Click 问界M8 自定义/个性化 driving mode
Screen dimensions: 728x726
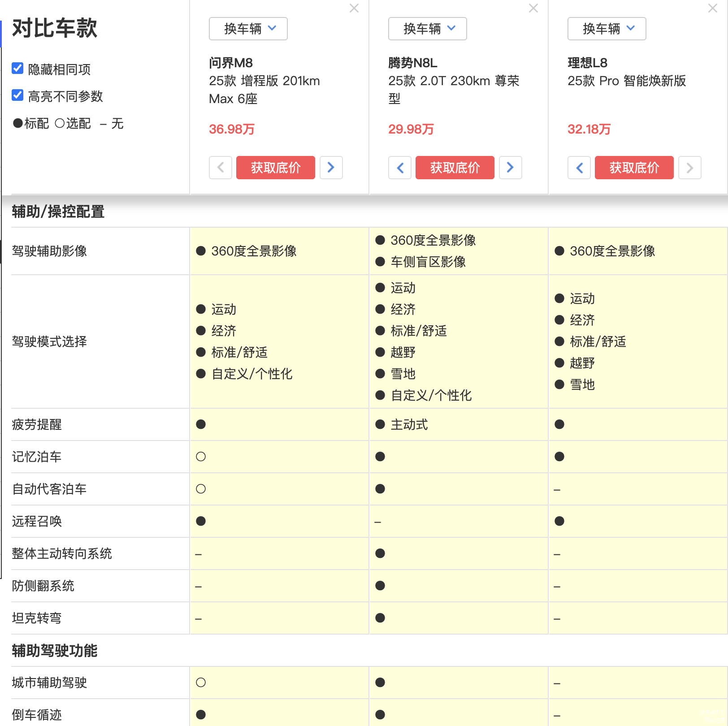pyautogui.click(x=252, y=374)
